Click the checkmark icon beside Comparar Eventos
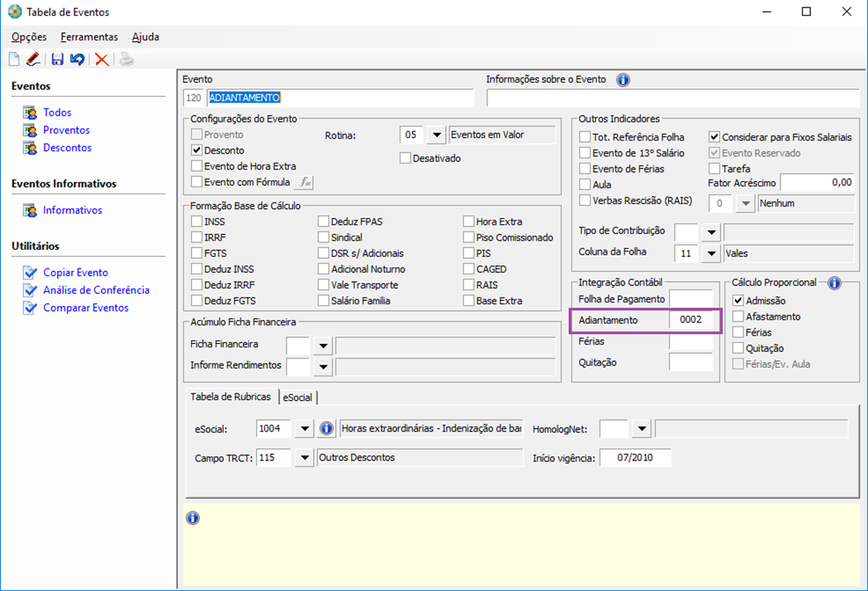This screenshot has height=591, width=868. [x=30, y=308]
